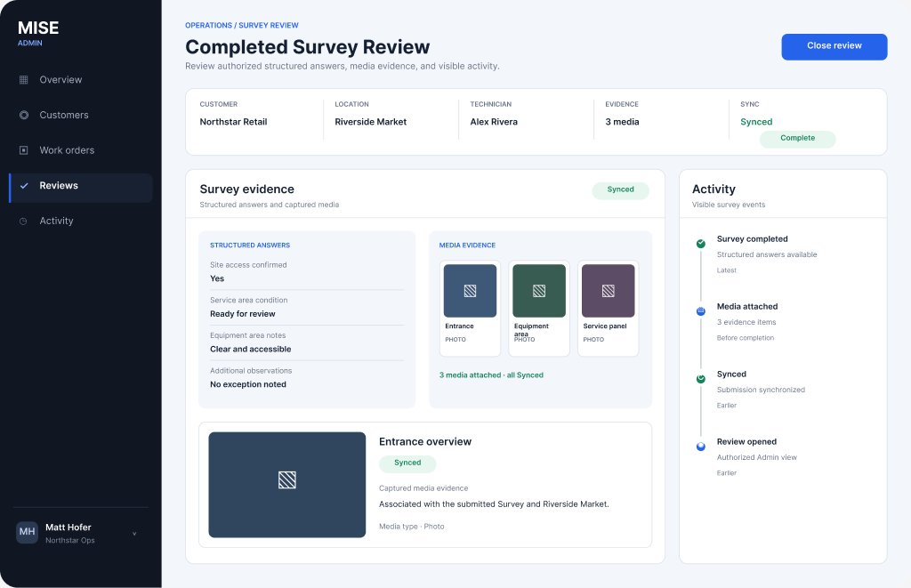Select the Reviews nav item
The height and width of the screenshot is (588, 911).
[x=81, y=186]
